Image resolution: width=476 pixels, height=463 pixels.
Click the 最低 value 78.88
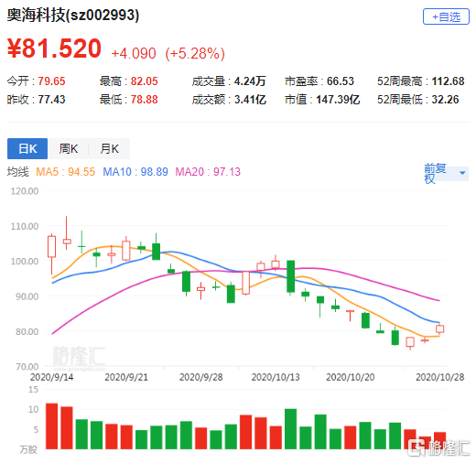tap(144, 100)
